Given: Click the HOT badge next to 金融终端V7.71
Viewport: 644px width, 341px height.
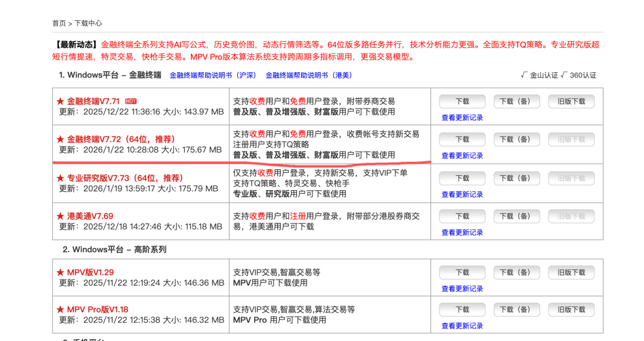Looking at the screenshot, I should [131, 101].
